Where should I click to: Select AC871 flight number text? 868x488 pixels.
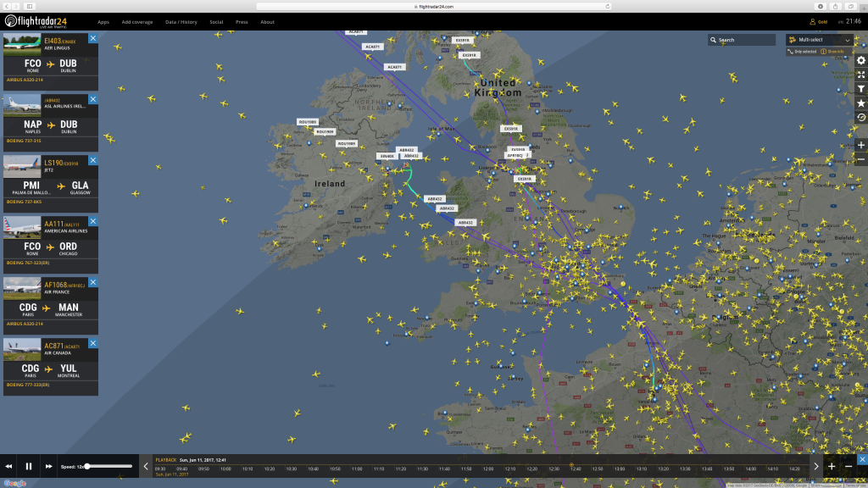tap(53, 346)
